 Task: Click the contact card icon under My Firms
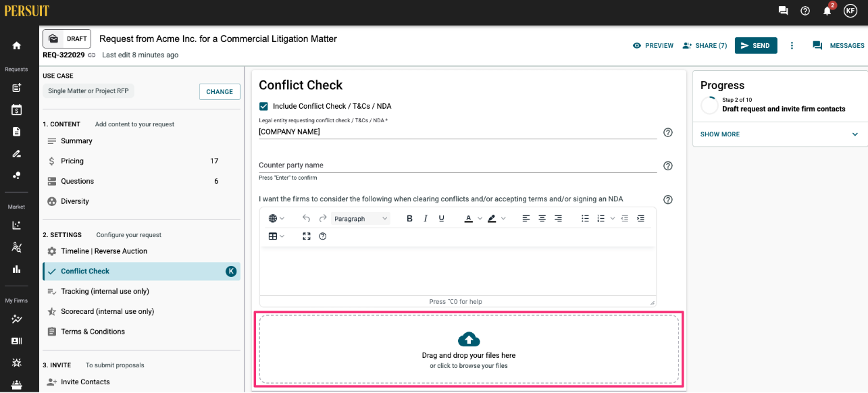(17, 341)
